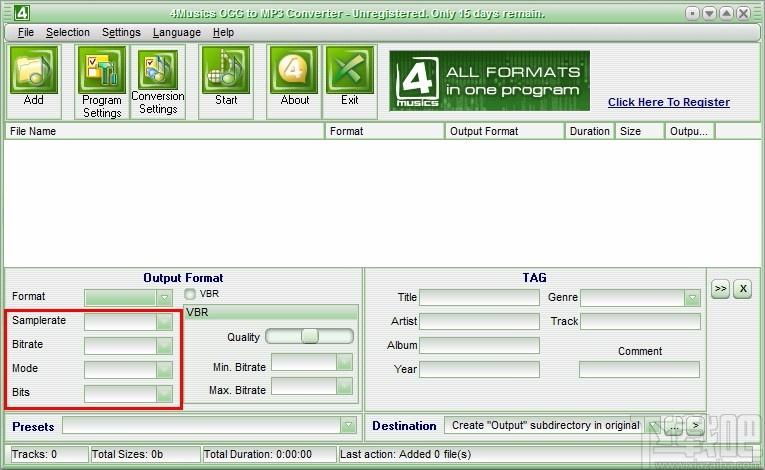Click the Destination path dropdown field
The image size is (765, 470).
click(552, 426)
